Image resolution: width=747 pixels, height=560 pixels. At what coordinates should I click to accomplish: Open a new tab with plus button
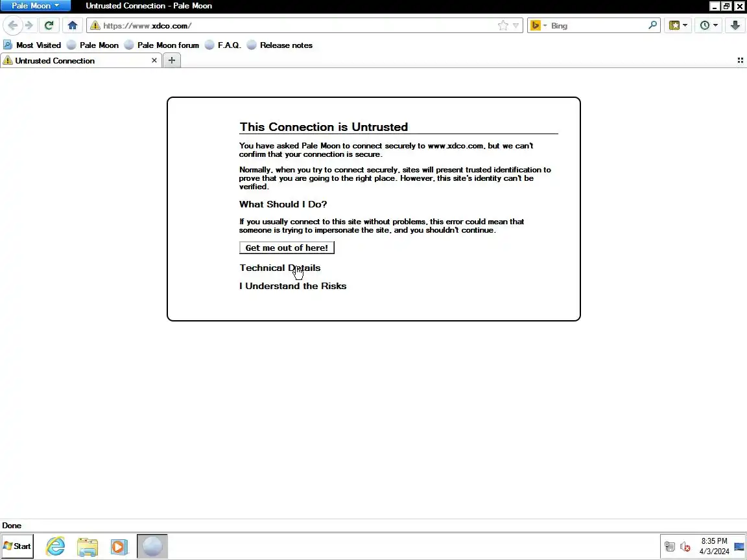tap(171, 60)
